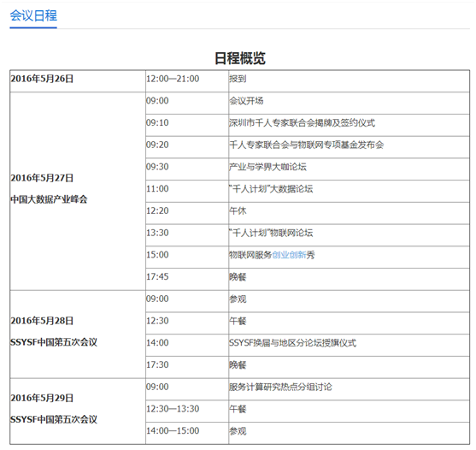The image size is (476, 450).
Task: Click the 会议开场 row entry
Action: coord(246,101)
